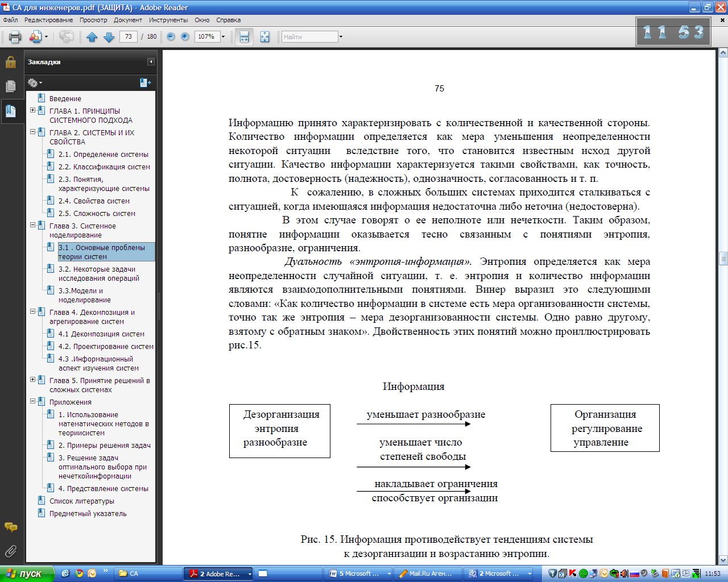Open the Окно menu

tap(202, 20)
